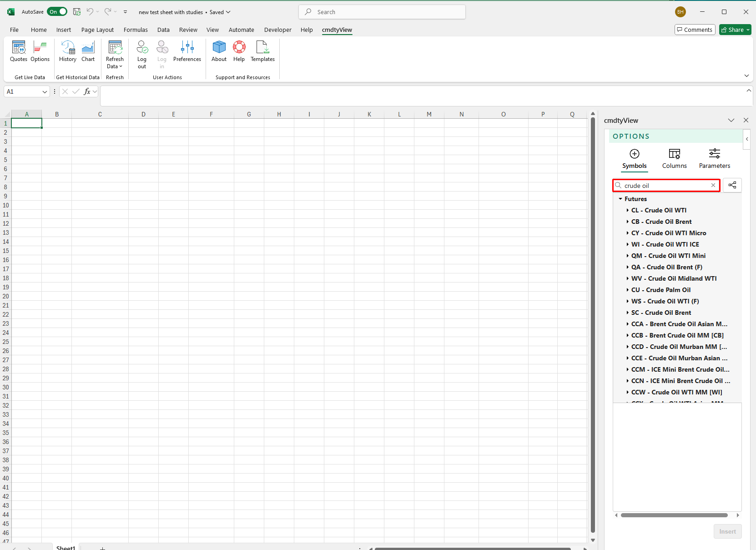Select Sheet1 tab
This screenshot has height=550, width=756.
(x=66, y=548)
